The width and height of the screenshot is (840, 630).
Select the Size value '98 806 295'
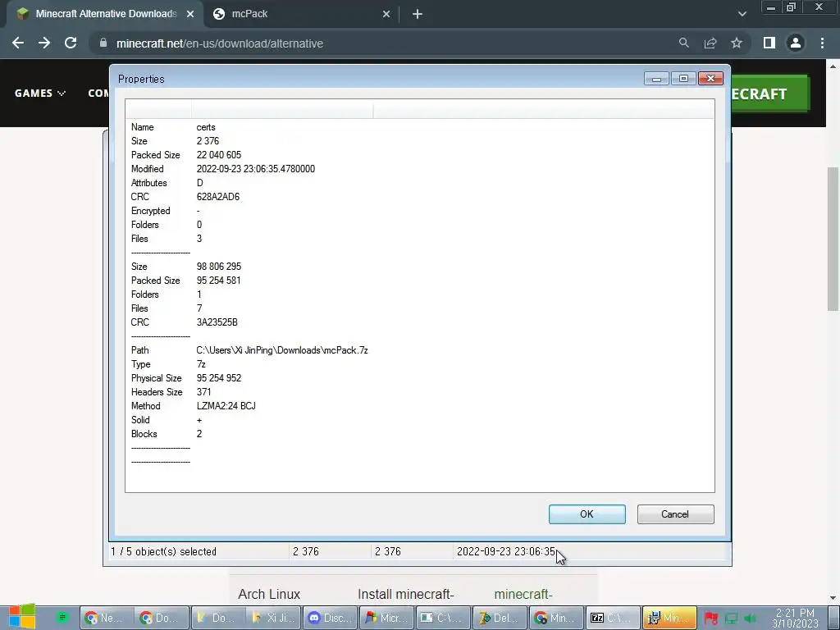(x=218, y=267)
